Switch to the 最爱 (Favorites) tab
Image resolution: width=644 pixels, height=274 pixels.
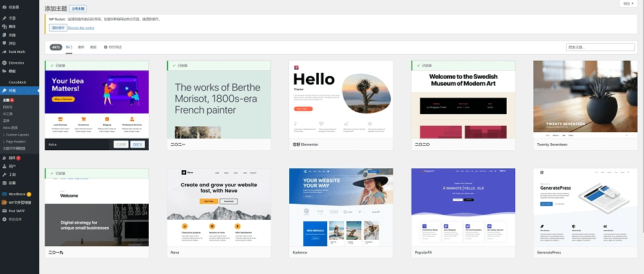(x=93, y=47)
